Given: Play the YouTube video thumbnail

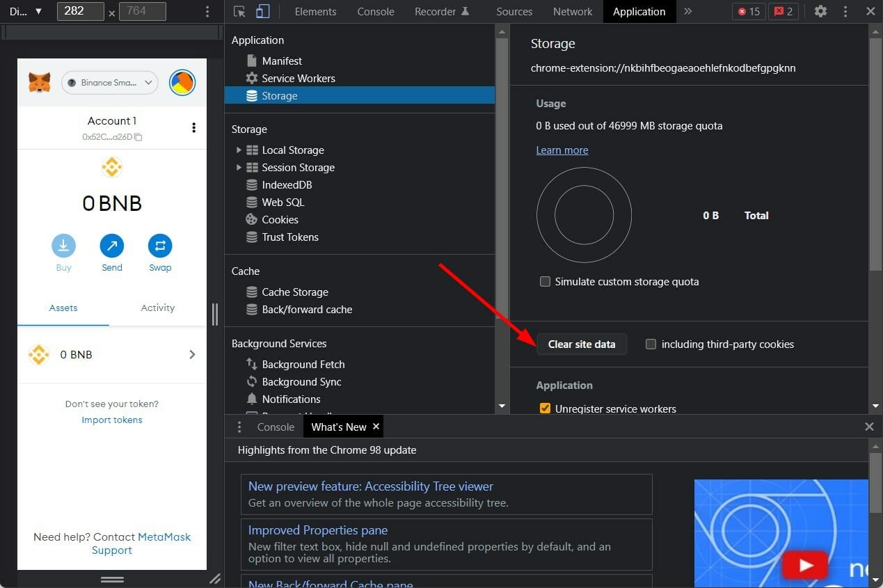Looking at the screenshot, I should point(804,566).
